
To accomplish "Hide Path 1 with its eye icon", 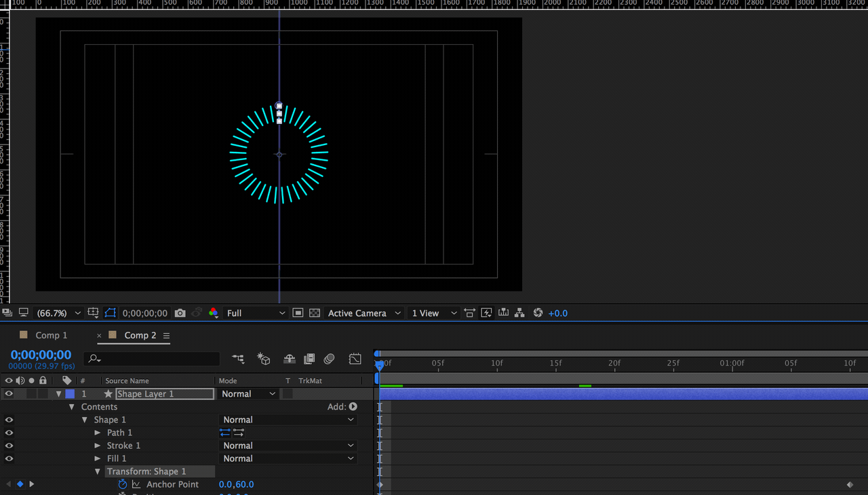I will 9,433.
